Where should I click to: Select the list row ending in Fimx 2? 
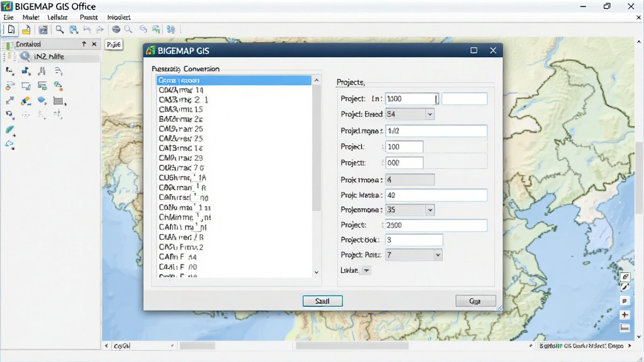[x=234, y=247]
